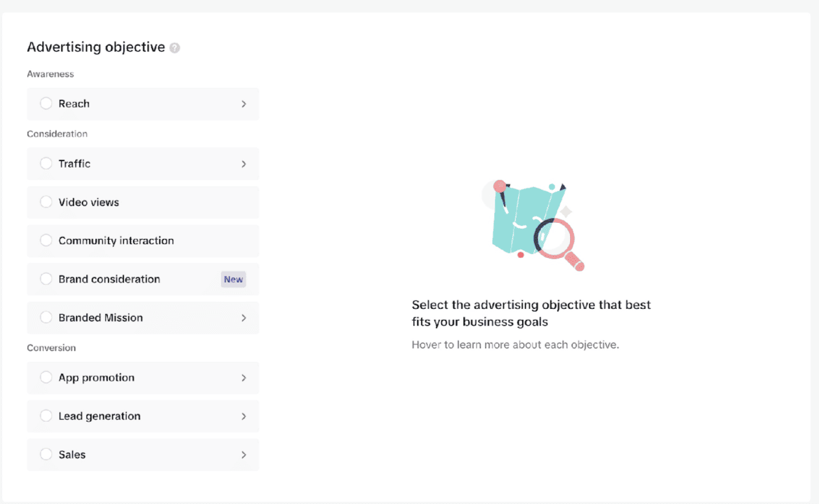819x504 pixels.
Task: Click the help icon beside Advertising objective
Action: [174, 48]
